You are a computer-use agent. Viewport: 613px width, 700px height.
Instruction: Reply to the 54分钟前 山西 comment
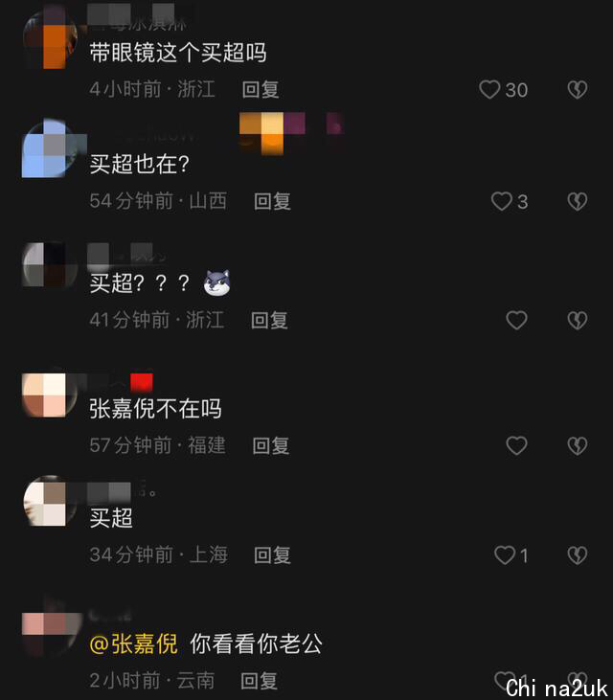pyautogui.click(x=272, y=201)
